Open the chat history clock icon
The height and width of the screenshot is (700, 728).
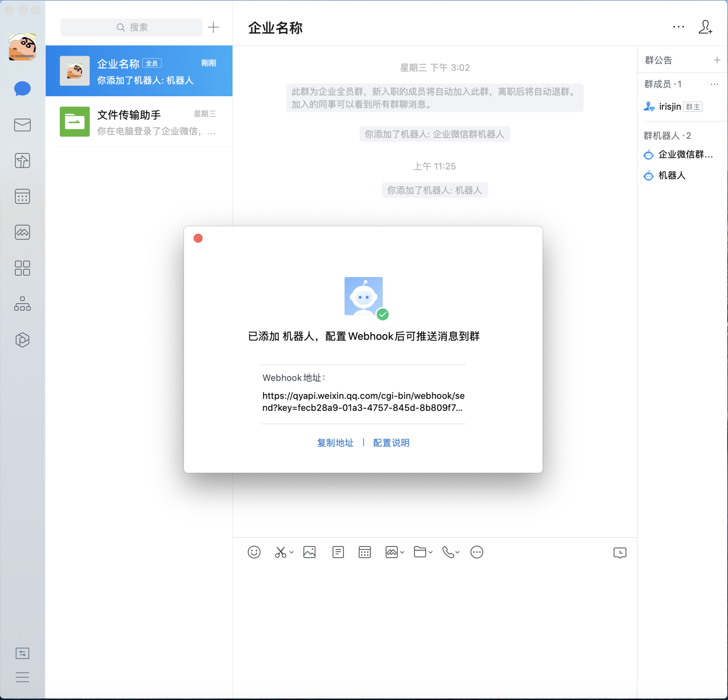[620, 553]
